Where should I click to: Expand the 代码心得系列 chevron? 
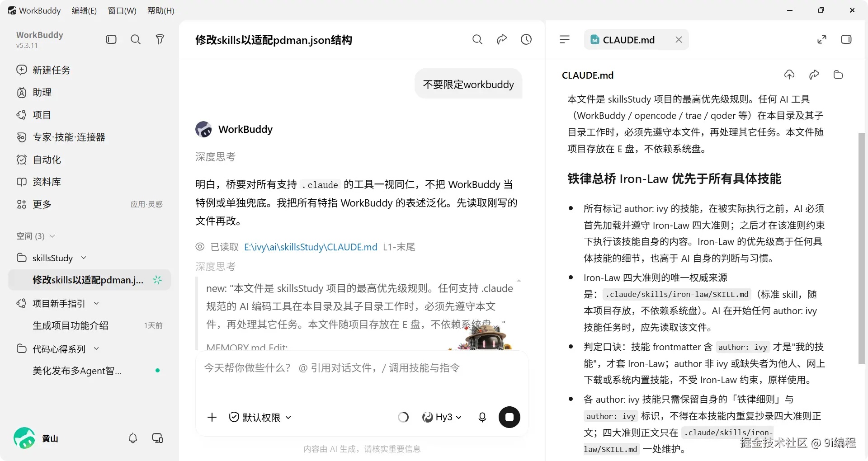click(96, 349)
